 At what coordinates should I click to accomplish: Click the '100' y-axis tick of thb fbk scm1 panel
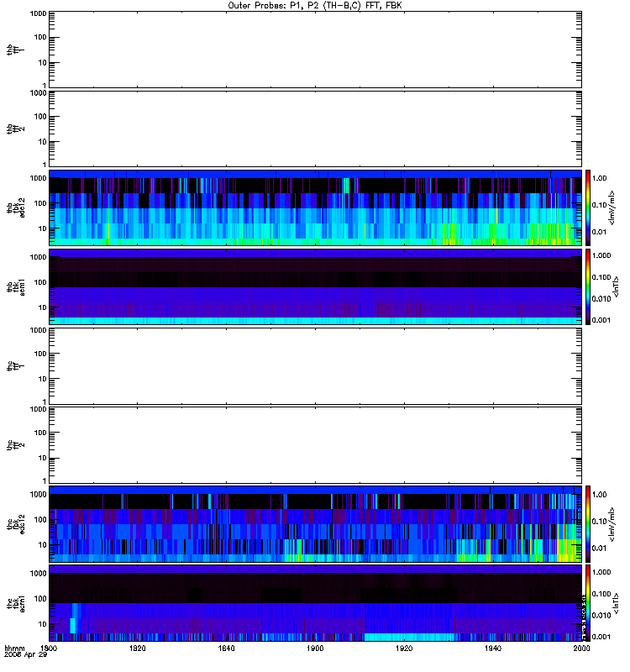point(40,282)
